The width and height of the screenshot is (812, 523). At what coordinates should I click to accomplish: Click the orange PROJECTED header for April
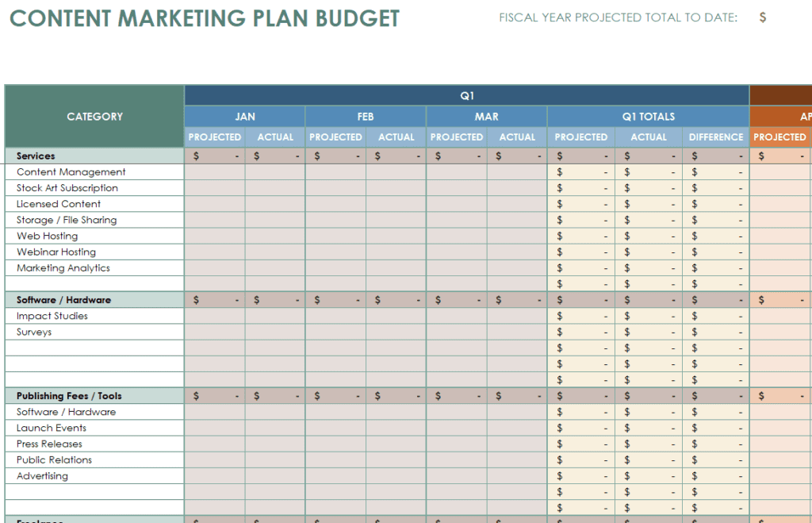click(x=780, y=137)
